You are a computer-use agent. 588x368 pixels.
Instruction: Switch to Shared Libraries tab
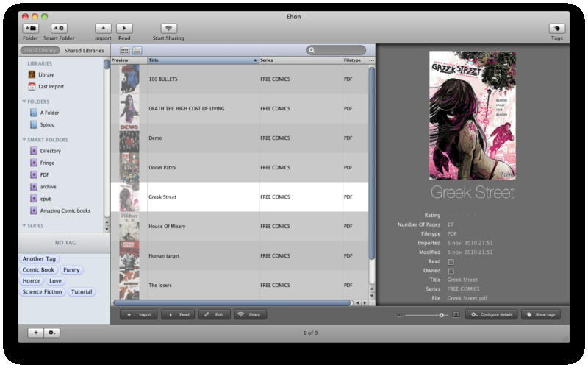[84, 50]
